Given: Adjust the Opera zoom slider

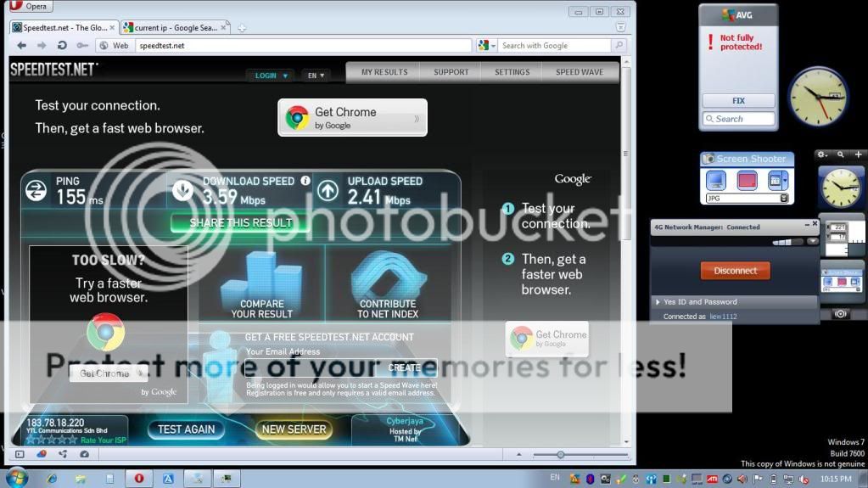Looking at the screenshot, I should point(560,455).
